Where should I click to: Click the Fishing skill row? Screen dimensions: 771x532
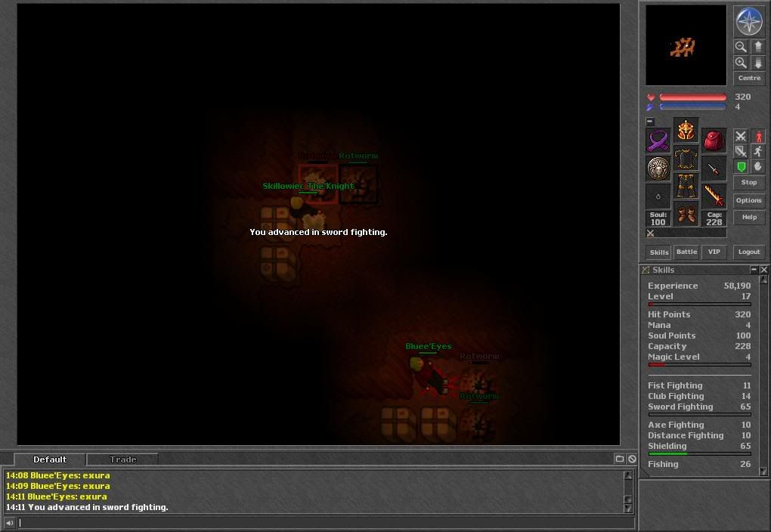point(699,464)
